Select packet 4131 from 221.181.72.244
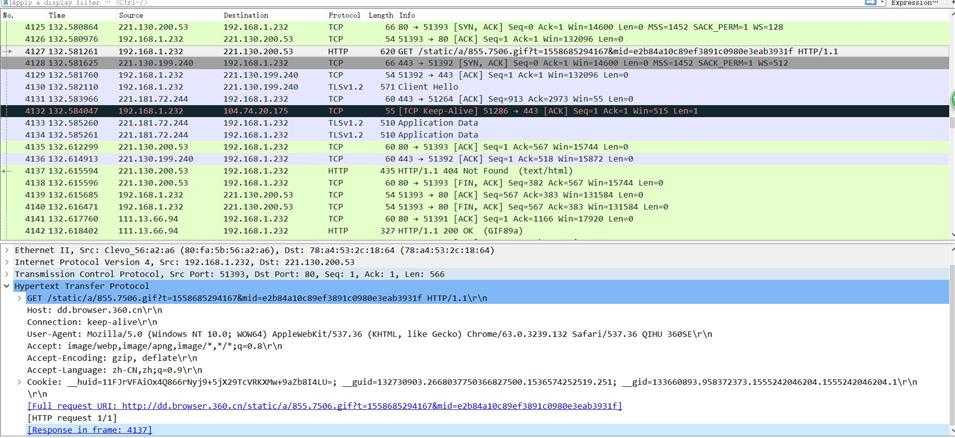 coord(475,99)
